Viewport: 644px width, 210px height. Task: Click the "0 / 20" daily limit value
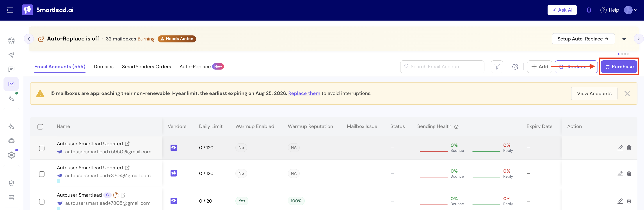click(x=206, y=201)
